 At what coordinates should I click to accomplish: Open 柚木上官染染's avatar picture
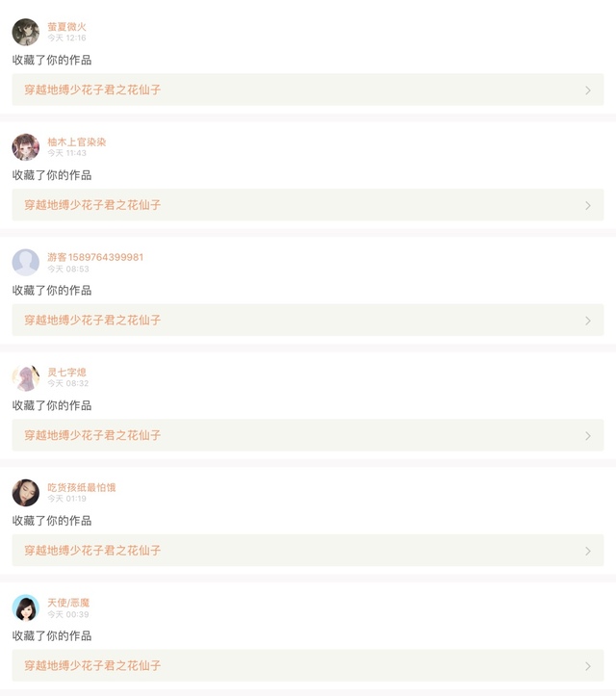click(26, 147)
